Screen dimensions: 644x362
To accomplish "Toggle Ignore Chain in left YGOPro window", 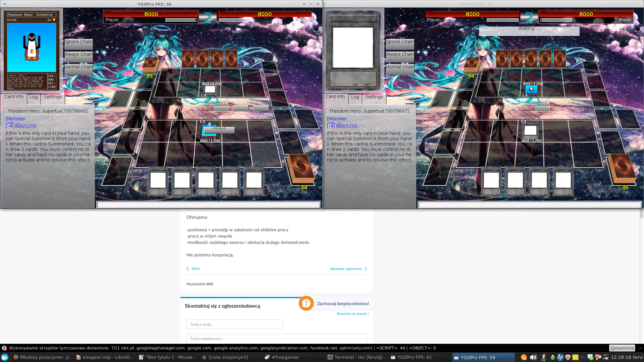I will 79,44.
